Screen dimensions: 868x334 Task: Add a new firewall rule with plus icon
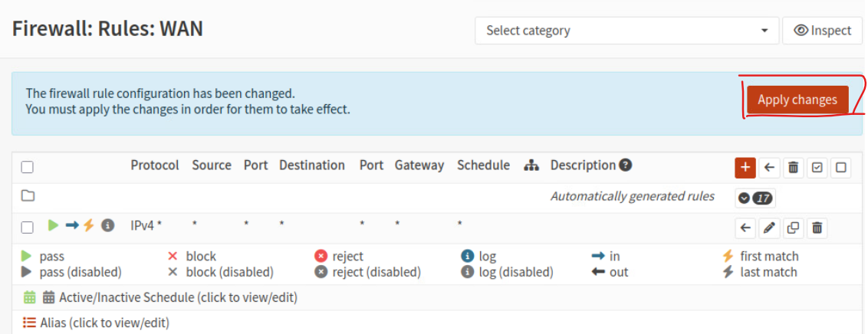point(745,168)
